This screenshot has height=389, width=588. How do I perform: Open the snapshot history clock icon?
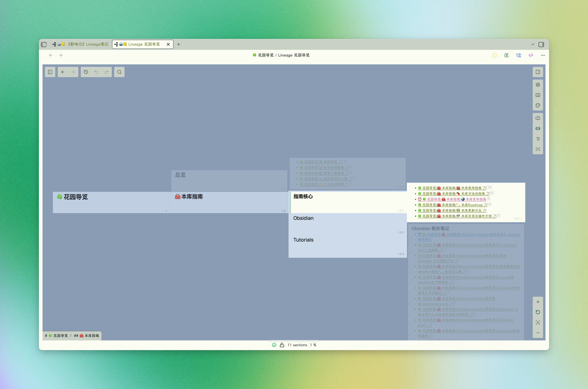pos(86,72)
